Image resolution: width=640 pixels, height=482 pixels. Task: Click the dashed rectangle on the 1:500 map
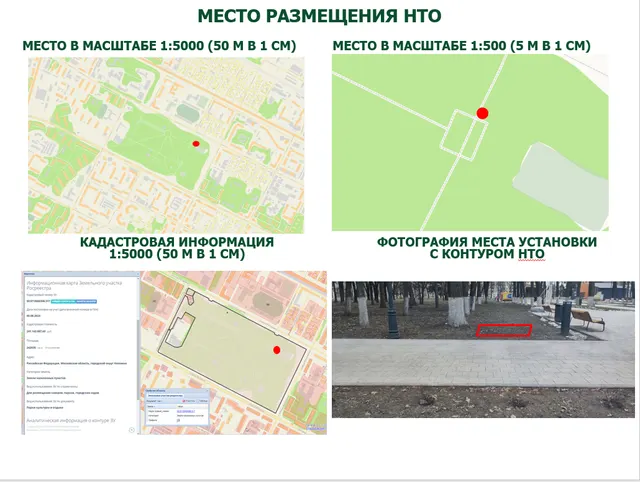464,135
